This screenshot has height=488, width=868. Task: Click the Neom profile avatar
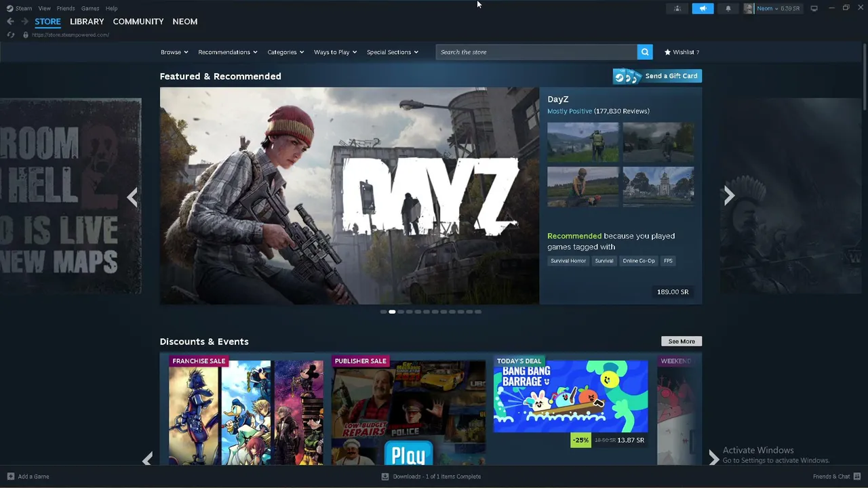(749, 8)
